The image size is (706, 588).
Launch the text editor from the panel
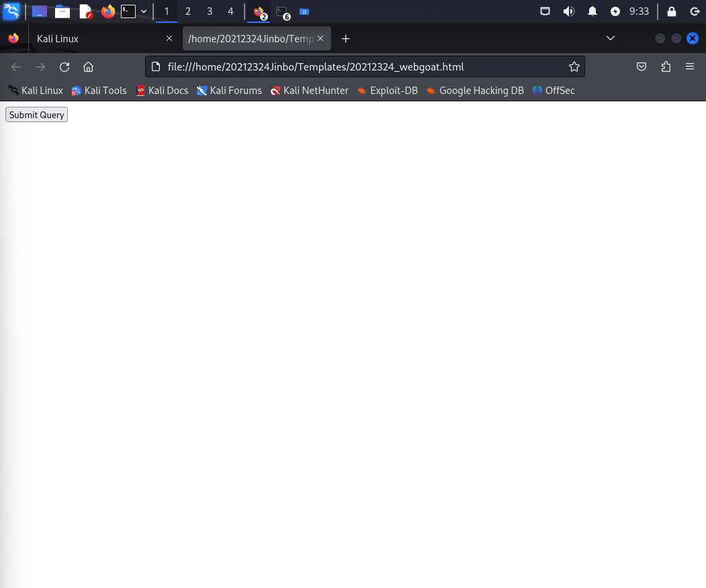click(x=85, y=11)
